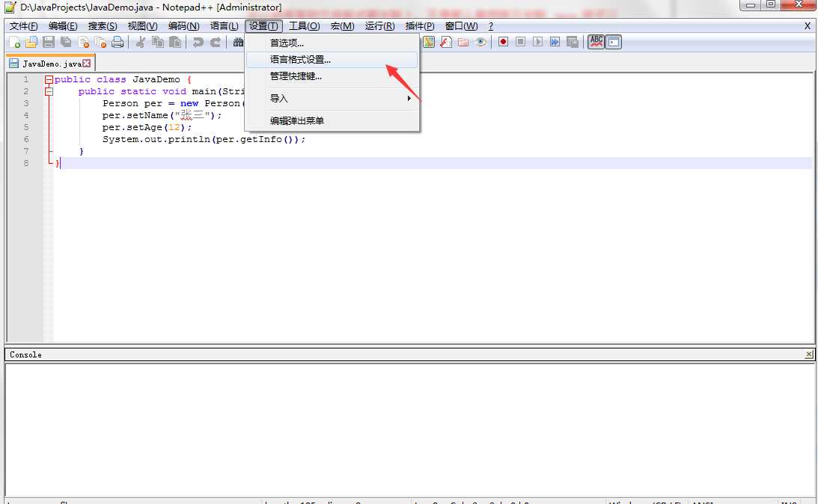The height and width of the screenshot is (504, 818).
Task: Click line number 1 in the margin
Action: point(26,80)
